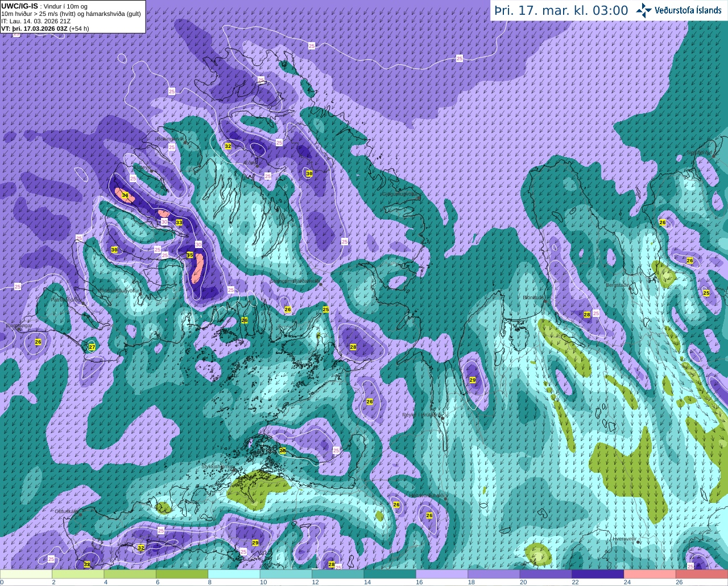The image size is (728, 586).
Task: Click the Steingrímsfjarðarheiði station label
Action: tap(294, 280)
